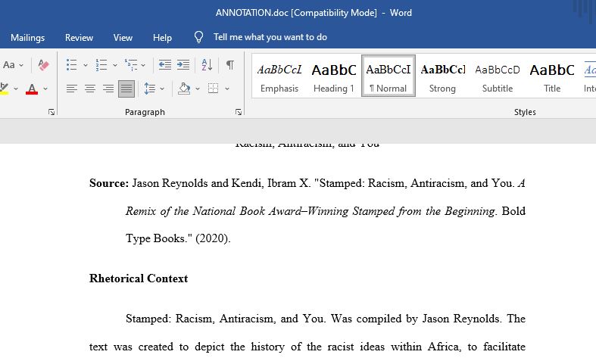Click the Clear All Formatting icon
The image size is (596, 364).
coord(43,65)
